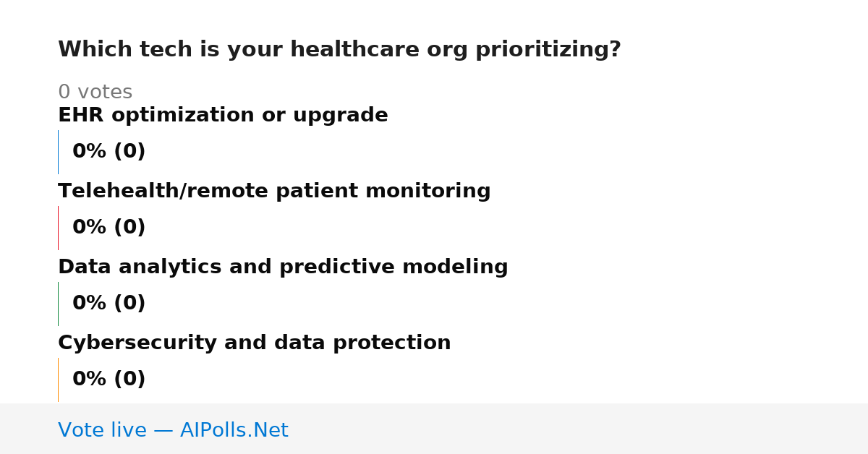The image size is (868, 454).
Task: Click the red bar under Telehealth option
Action: 58,228
